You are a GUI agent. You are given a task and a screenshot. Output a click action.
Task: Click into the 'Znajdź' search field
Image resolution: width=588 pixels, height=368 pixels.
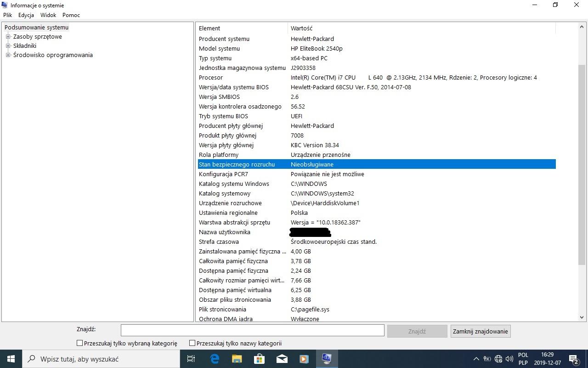(x=252, y=330)
